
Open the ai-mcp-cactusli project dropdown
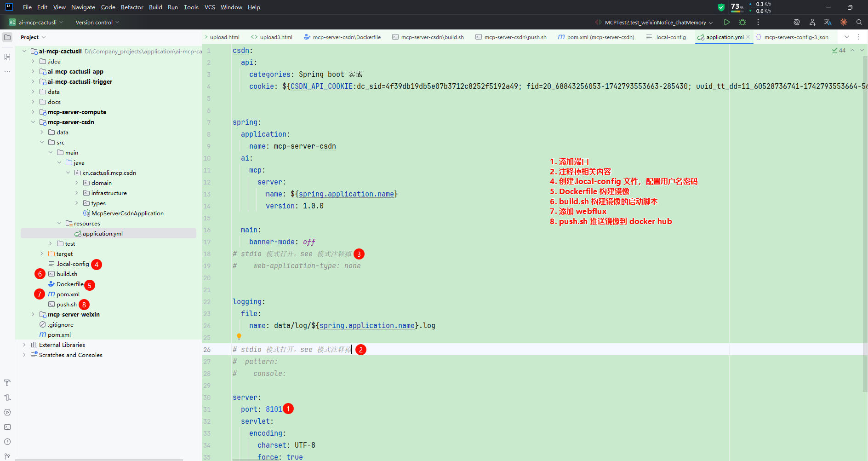pyautogui.click(x=36, y=22)
